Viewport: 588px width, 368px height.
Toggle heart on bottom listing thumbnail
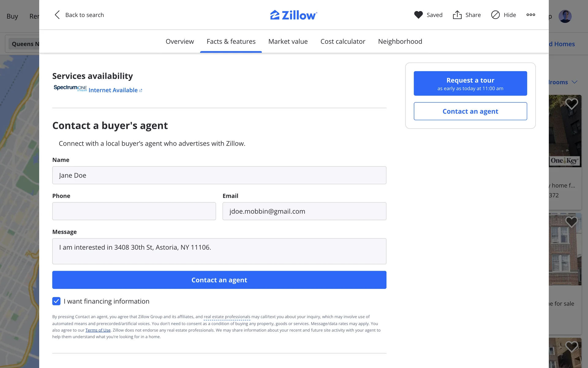point(571,347)
